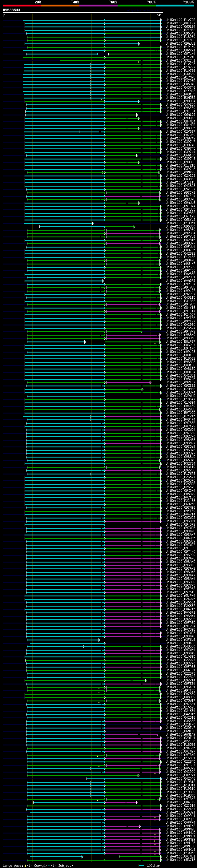
Task: Select the UniRef100_P10053 label
Action: click(180, 853)
